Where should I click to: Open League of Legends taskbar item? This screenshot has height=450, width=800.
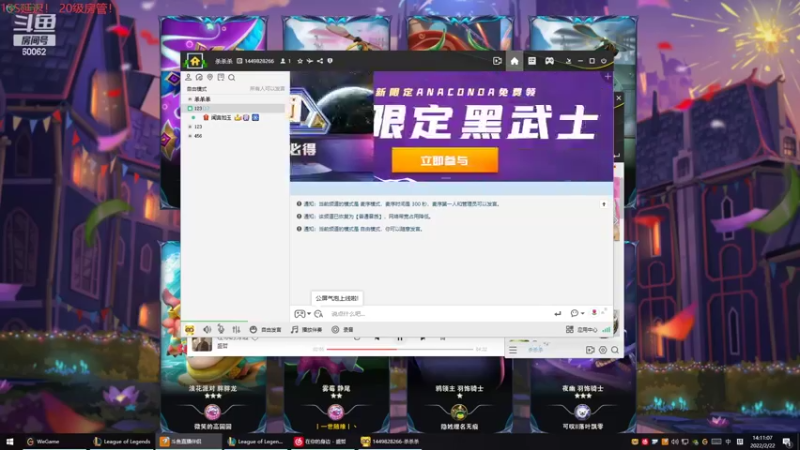pos(122,441)
